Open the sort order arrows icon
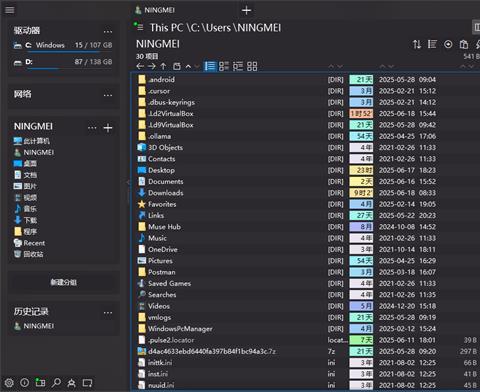 (417, 44)
